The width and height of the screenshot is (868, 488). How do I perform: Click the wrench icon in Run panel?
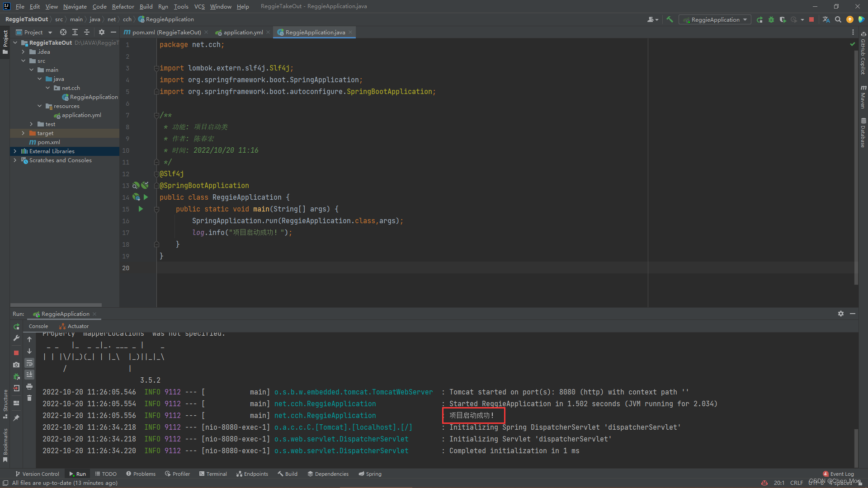click(x=16, y=338)
